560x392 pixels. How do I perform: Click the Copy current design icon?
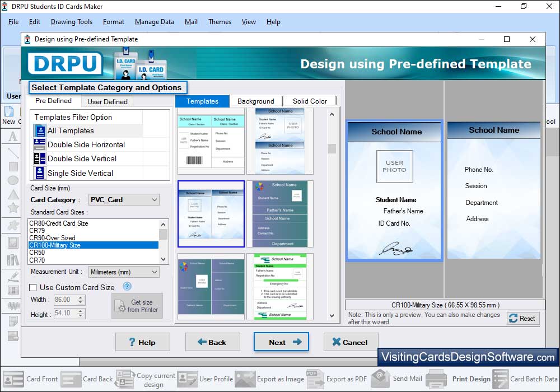[125, 379]
